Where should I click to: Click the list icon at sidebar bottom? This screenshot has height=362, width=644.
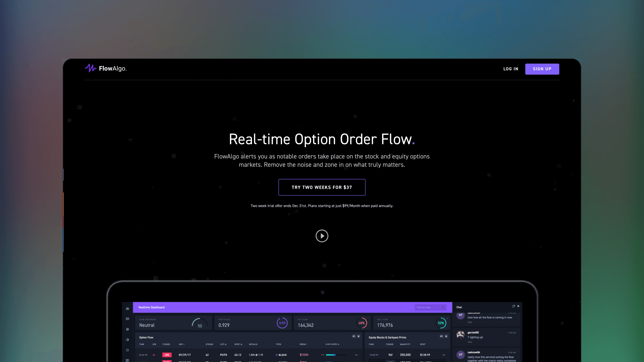[x=127, y=360]
